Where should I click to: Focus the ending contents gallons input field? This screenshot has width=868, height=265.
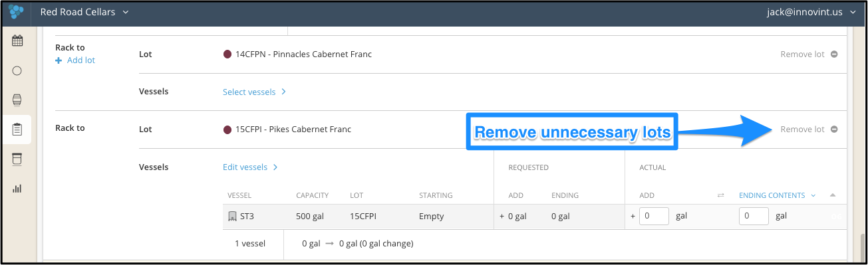[754, 217]
